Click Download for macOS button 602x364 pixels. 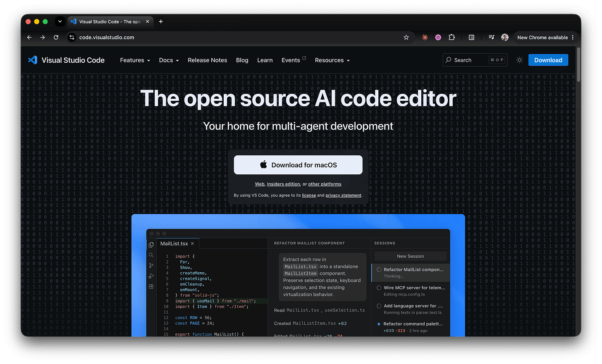tap(298, 165)
